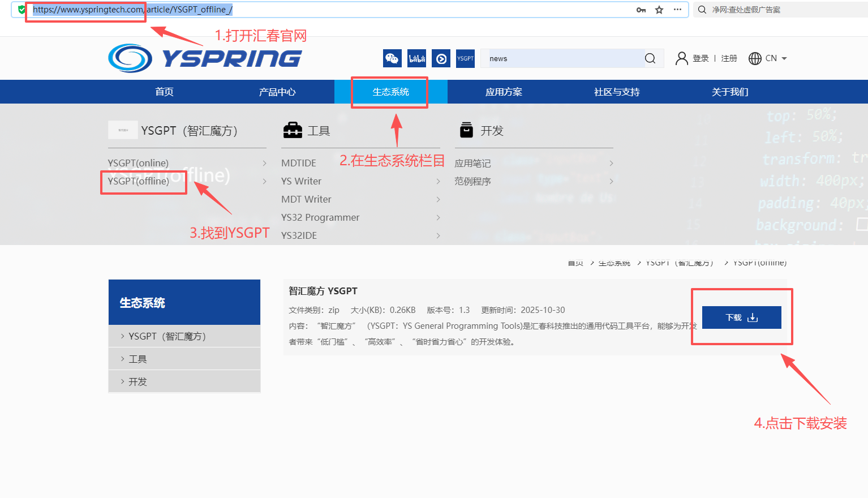Expand the YS32 Programmer chevron

(438, 217)
